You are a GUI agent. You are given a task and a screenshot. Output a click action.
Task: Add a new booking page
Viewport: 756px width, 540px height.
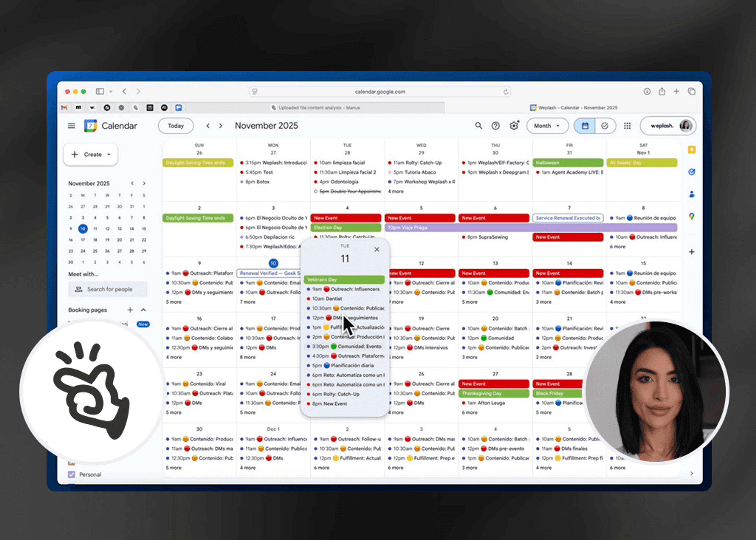[x=130, y=310]
